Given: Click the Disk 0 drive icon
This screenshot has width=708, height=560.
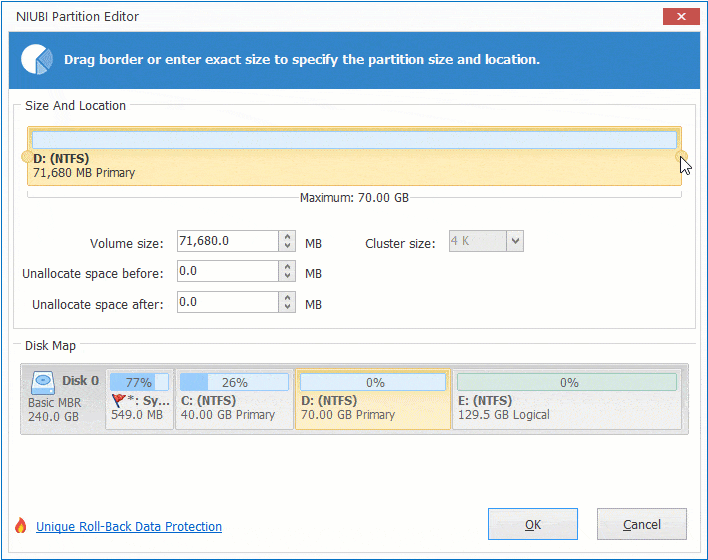Looking at the screenshot, I should click(43, 381).
